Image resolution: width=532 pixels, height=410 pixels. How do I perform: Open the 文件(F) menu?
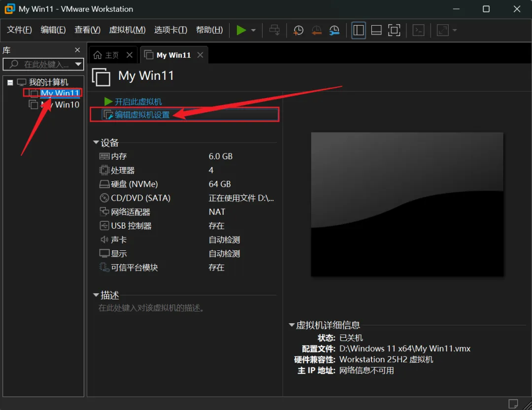[x=19, y=30]
